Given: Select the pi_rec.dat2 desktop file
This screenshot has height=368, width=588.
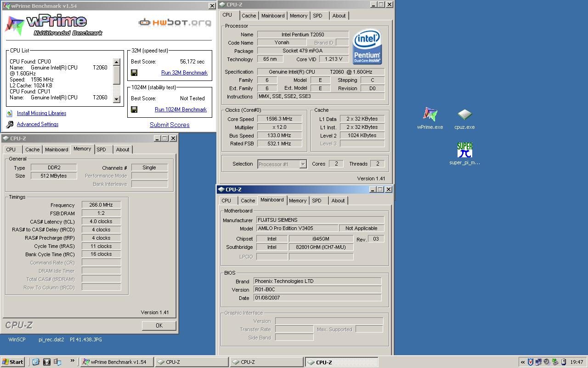Looking at the screenshot, I should [51, 339].
